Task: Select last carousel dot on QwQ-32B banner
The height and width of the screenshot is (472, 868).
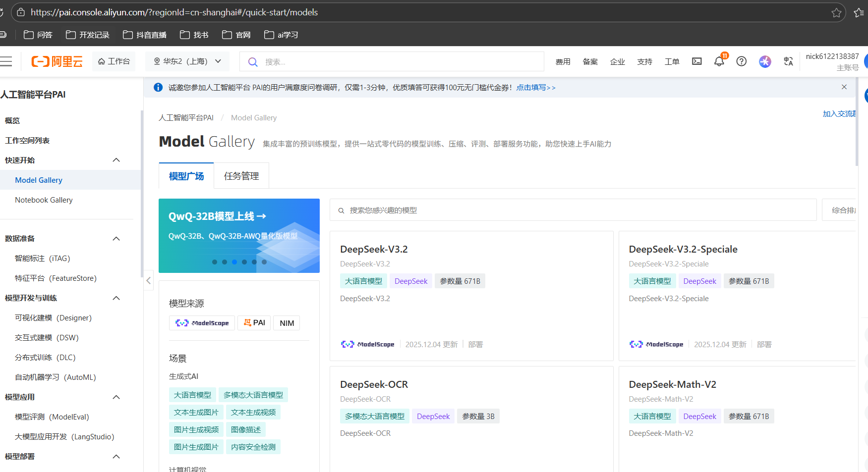Action: [x=264, y=262]
